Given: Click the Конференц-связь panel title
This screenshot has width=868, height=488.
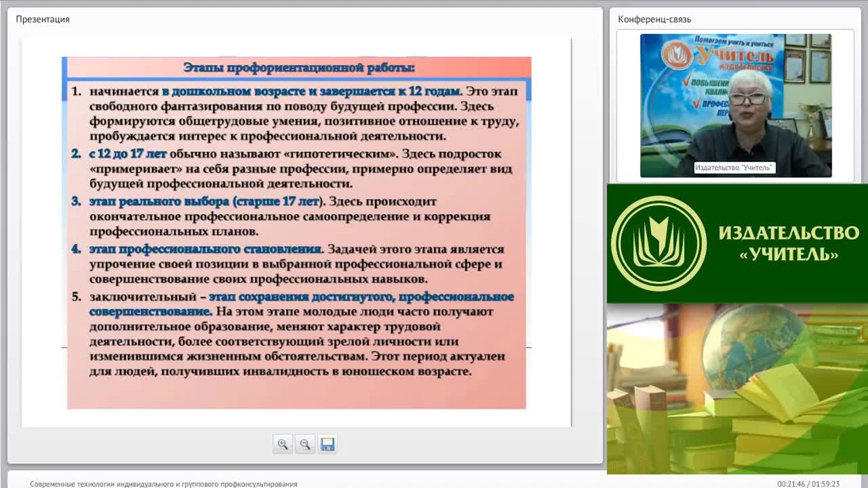Looking at the screenshot, I should click(x=654, y=19).
